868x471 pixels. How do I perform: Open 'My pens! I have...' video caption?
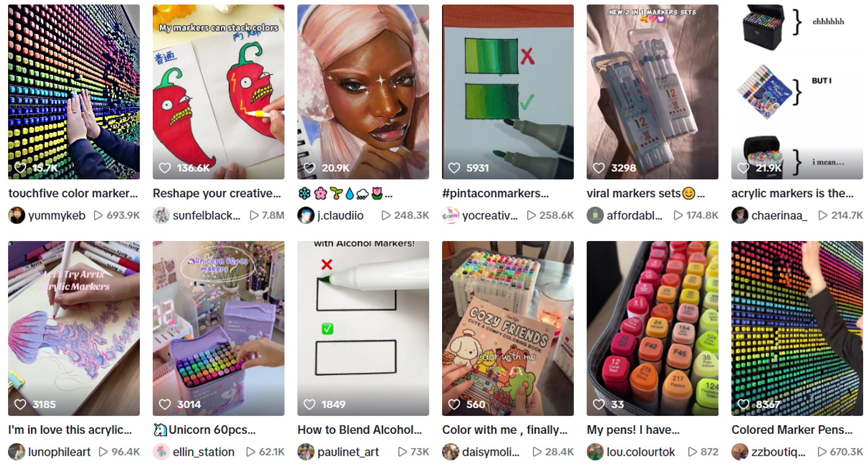pos(633,430)
